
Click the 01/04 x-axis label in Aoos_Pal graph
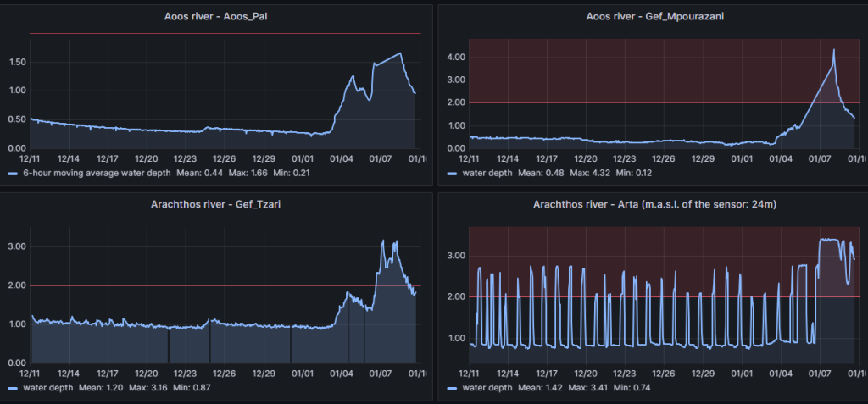pos(341,158)
